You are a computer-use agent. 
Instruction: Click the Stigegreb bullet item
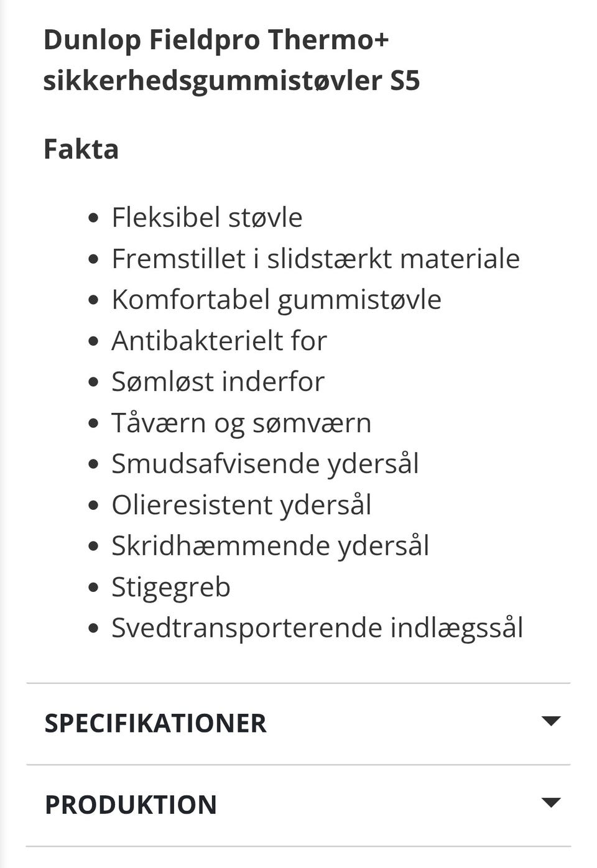(x=171, y=586)
